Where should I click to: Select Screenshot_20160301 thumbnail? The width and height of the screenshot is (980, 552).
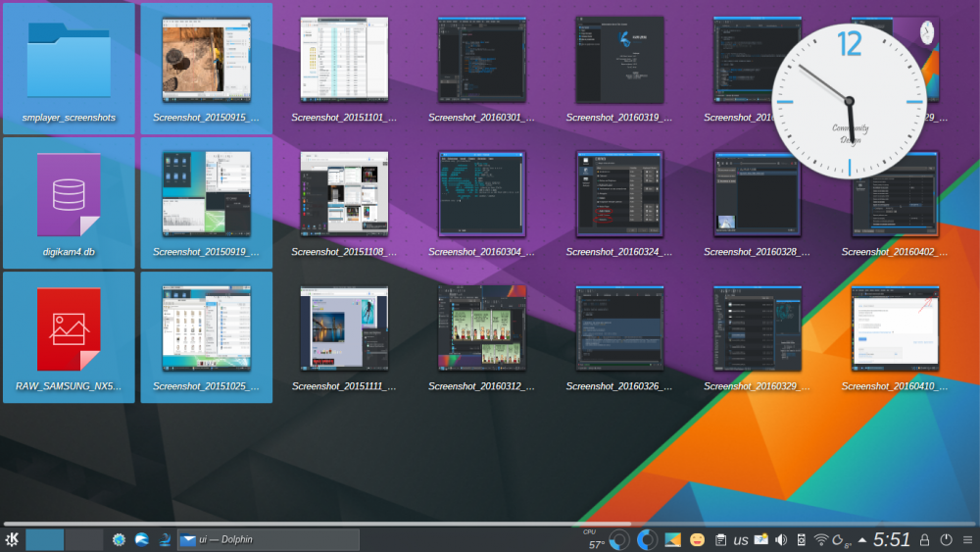click(481, 60)
